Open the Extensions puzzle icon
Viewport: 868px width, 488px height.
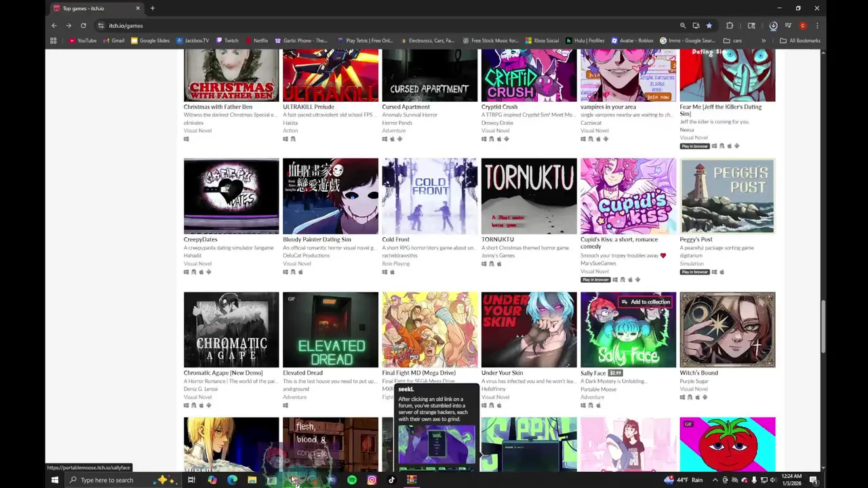(730, 26)
